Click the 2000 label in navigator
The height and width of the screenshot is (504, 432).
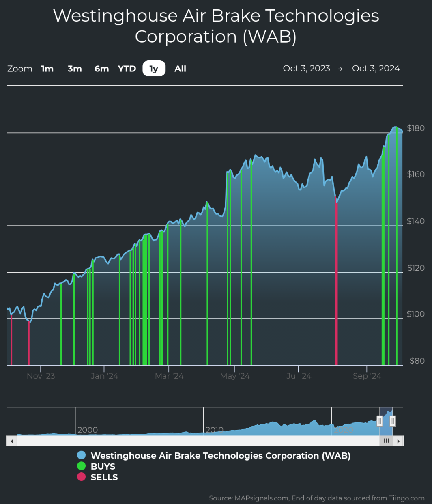tap(88, 430)
